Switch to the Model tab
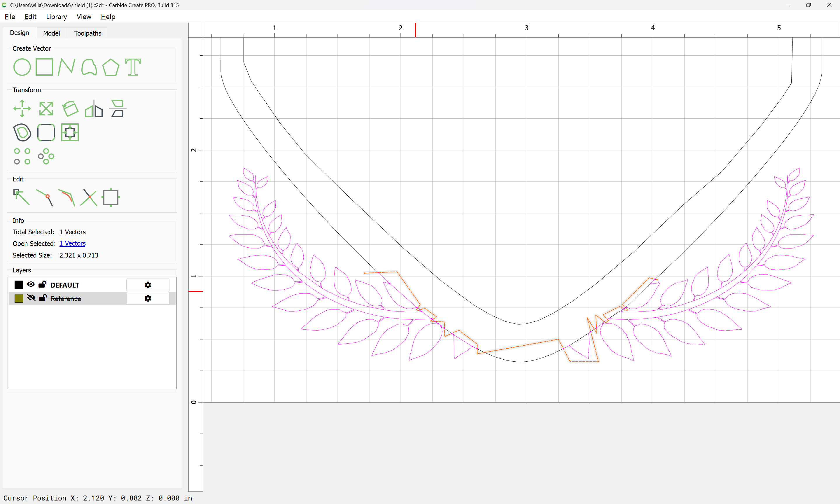Viewport: 840px width, 504px height. coord(52,33)
